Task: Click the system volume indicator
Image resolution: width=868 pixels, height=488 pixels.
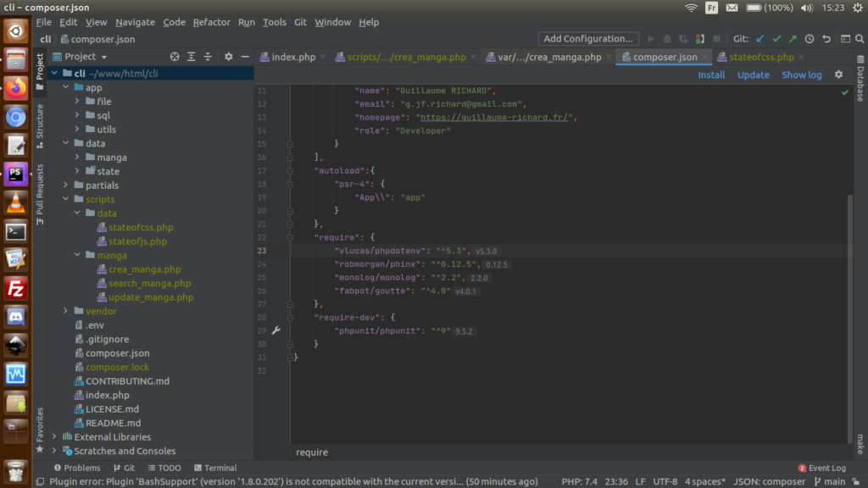Action: (807, 8)
